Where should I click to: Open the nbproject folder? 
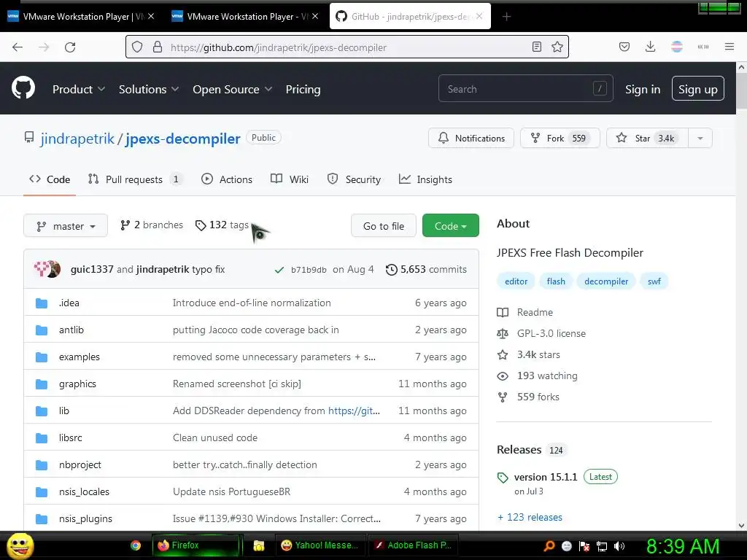click(80, 465)
